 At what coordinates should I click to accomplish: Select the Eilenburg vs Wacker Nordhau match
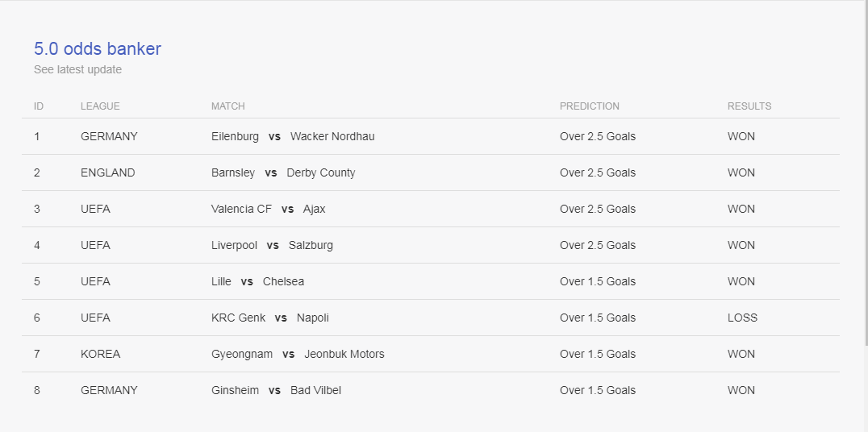[x=293, y=136]
